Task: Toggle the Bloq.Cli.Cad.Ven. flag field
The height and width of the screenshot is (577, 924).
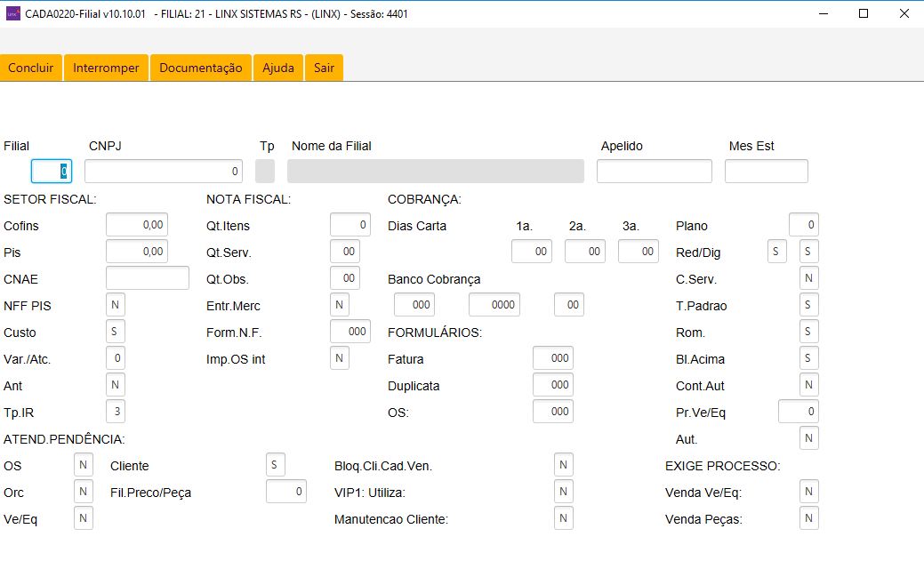Action: 563,464
